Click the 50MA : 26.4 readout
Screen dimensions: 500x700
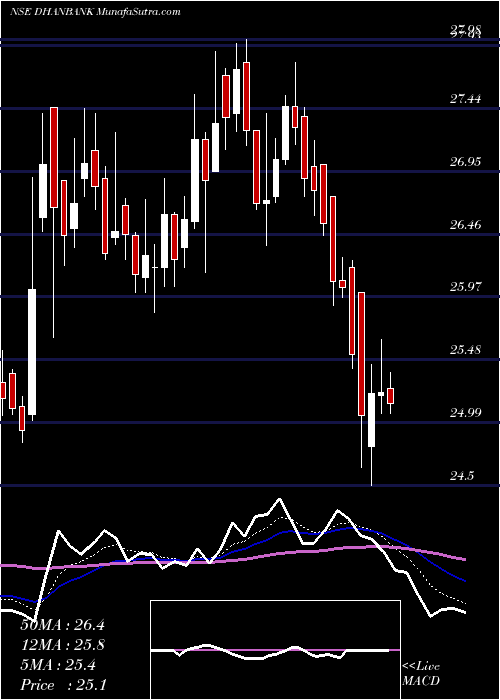tap(63, 625)
